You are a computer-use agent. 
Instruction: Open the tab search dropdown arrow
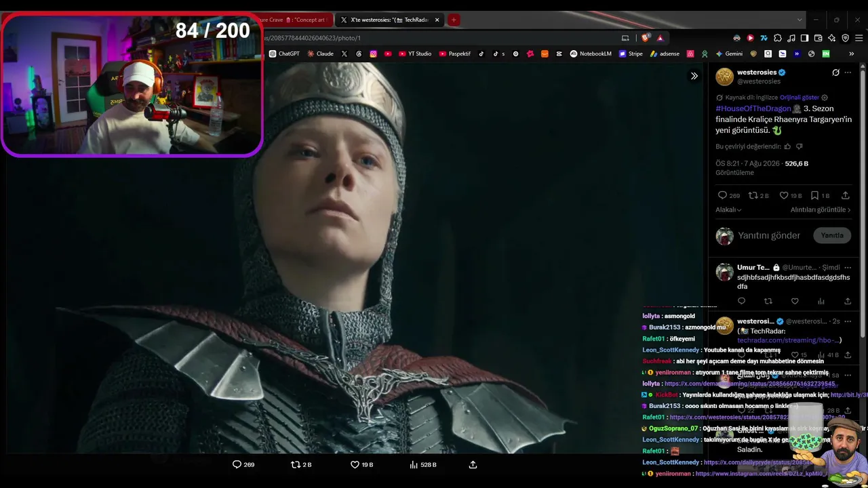click(x=800, y=20)
